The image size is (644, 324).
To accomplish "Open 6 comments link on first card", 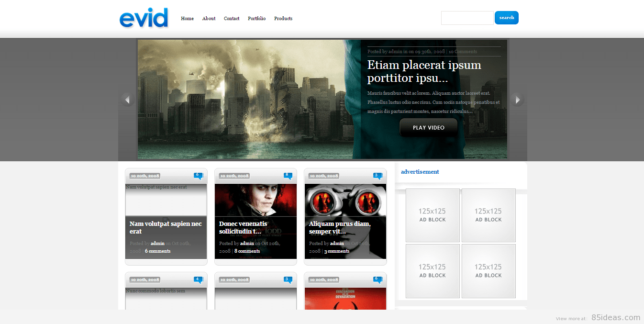I will coord(157,251).
